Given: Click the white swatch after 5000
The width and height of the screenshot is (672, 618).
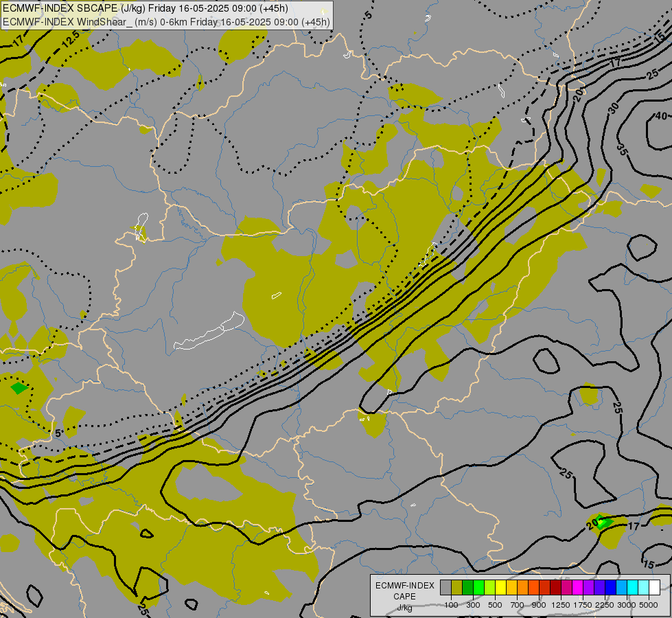Looking at the screenshot, I should pyautogui.click(x=654, y=588).
